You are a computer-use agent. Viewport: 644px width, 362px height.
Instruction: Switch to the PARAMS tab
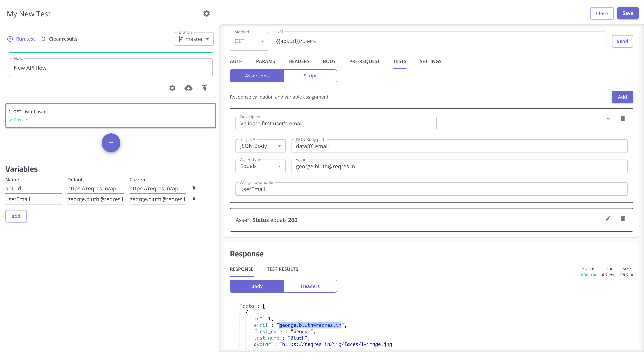[265, 61]
